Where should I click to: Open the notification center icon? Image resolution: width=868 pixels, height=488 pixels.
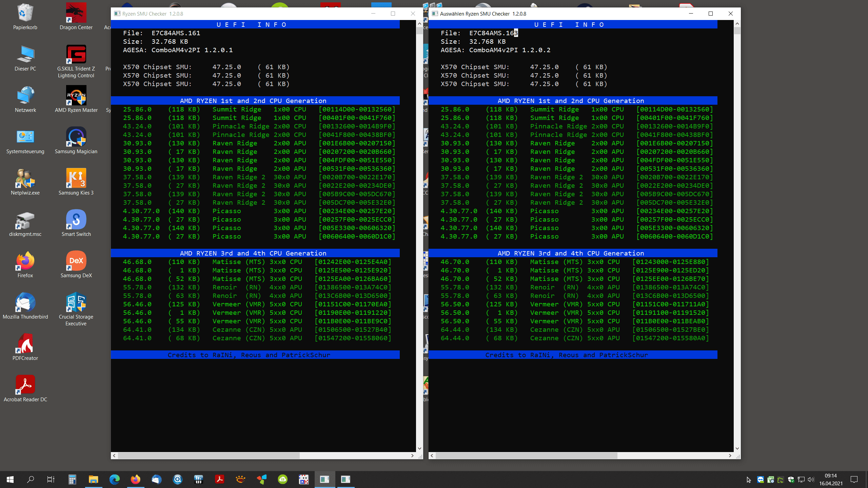click(x=854, y=479)
